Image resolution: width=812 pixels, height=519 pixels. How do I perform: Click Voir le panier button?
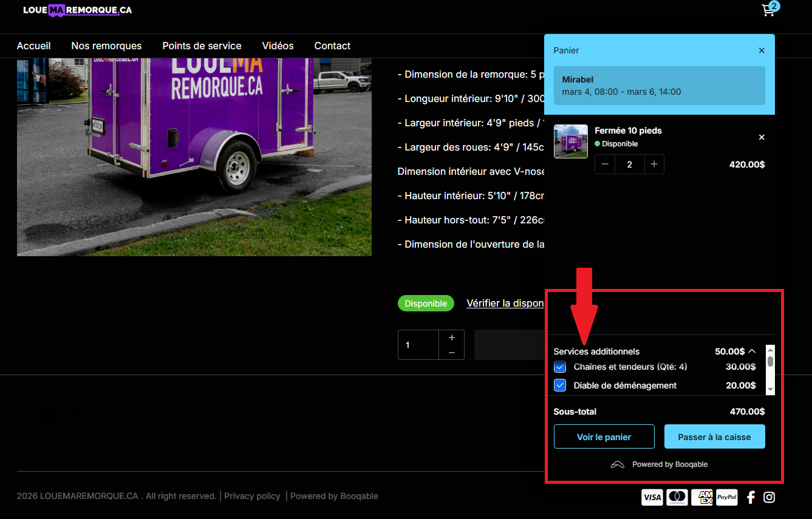604,436
